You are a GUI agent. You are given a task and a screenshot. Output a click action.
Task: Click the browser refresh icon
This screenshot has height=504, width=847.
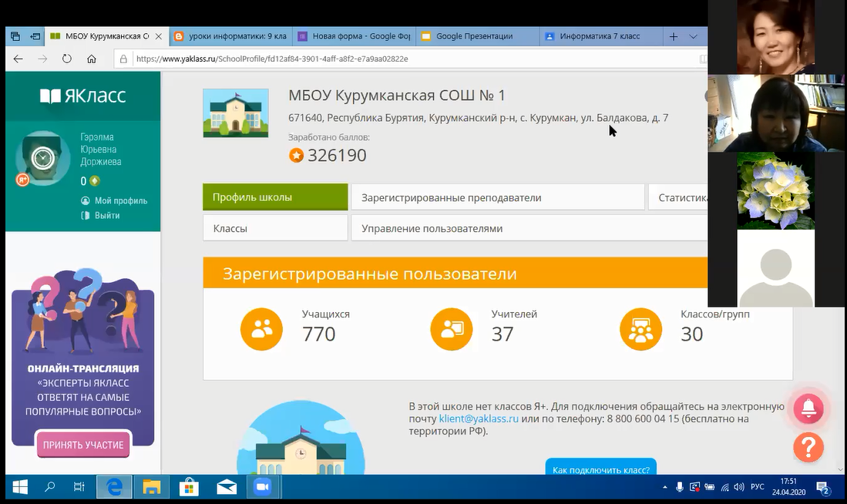(x=67, y=59)
